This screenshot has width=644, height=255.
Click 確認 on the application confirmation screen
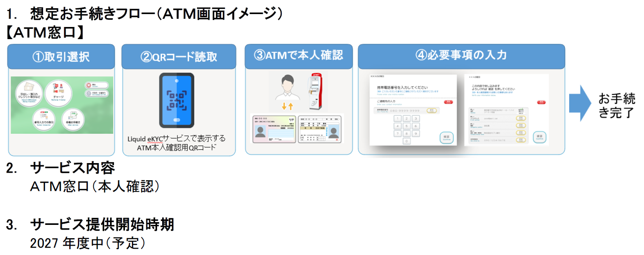(540, 137)
